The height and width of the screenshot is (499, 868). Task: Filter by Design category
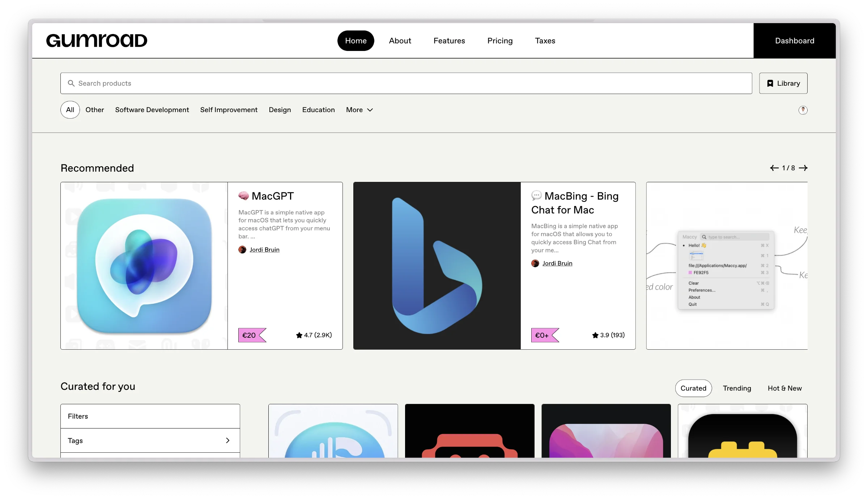click(x=280, y=110)
